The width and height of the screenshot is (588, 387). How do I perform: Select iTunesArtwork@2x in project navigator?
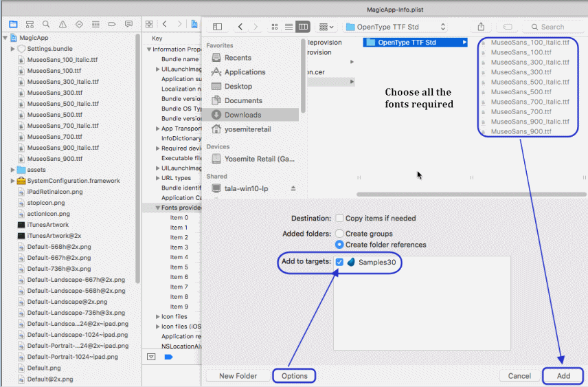click(x=54, y=236)
